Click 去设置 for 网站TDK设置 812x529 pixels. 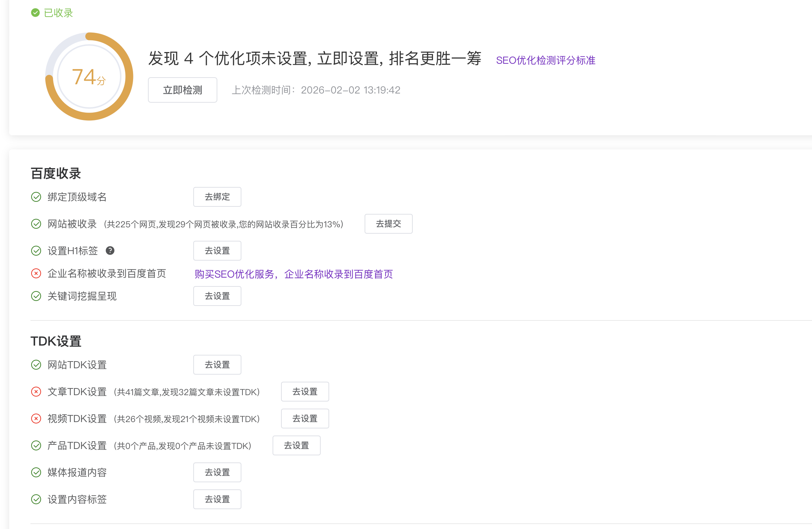pyautogui.click(x=217, y=365)
